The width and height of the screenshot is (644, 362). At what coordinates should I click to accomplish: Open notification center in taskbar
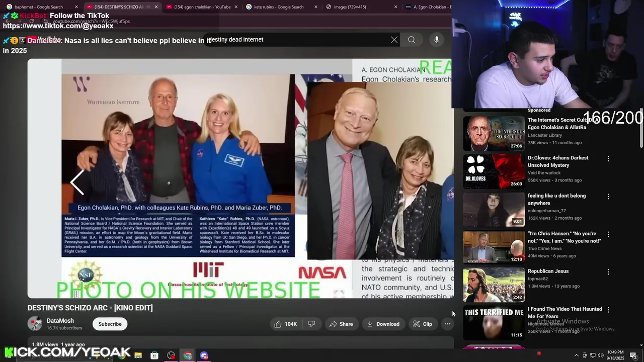click(633, 355)
